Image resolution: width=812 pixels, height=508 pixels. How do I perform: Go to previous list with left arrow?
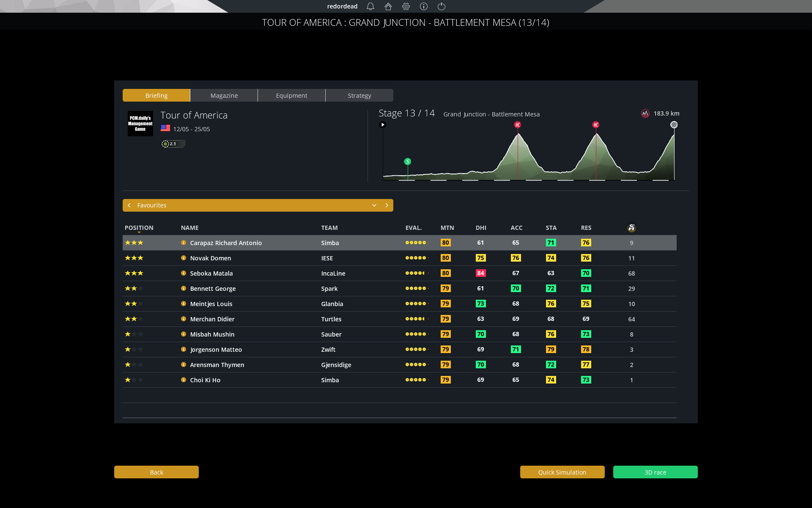pyautogui.click(x=129, y=205)
